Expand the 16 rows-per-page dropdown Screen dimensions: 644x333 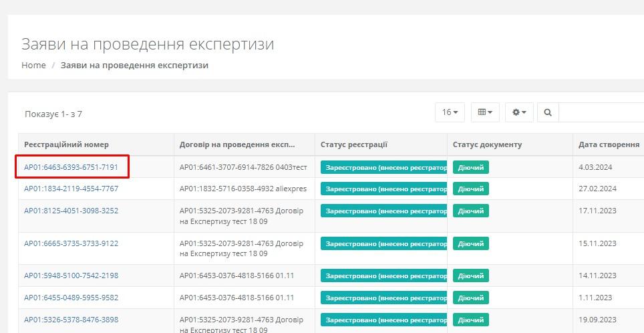(450, 112)
